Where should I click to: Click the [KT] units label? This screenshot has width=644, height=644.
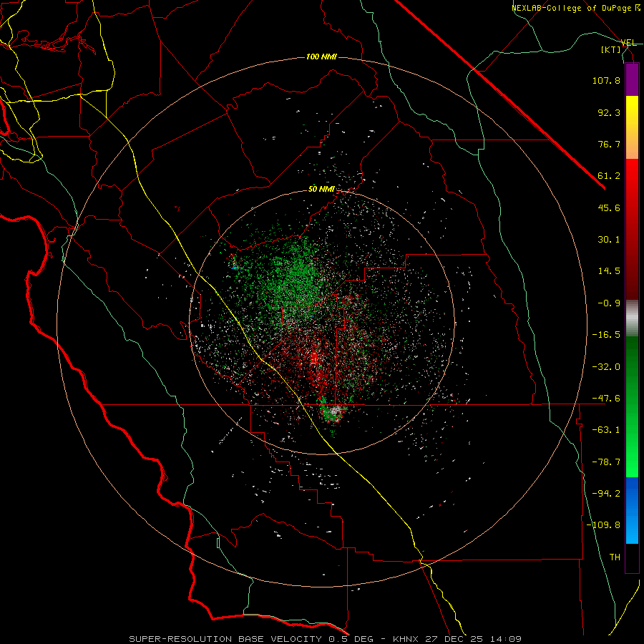[611, 49]
